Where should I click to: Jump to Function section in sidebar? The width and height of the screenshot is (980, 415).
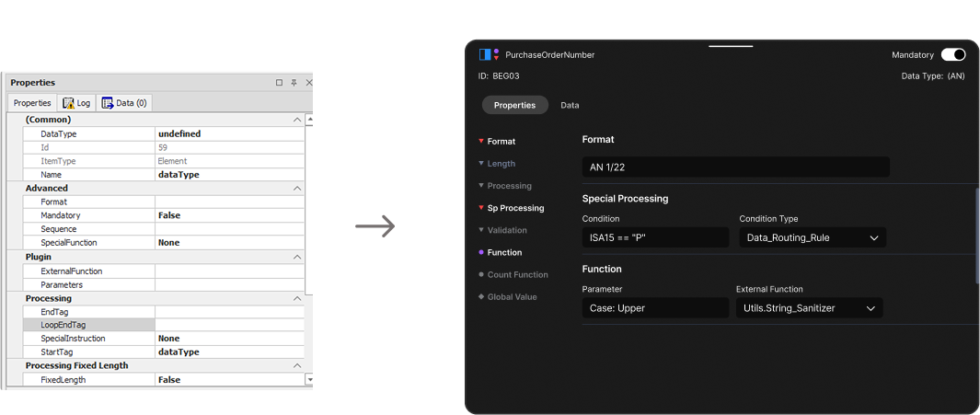pyautogui.click(x=500, y=252)
